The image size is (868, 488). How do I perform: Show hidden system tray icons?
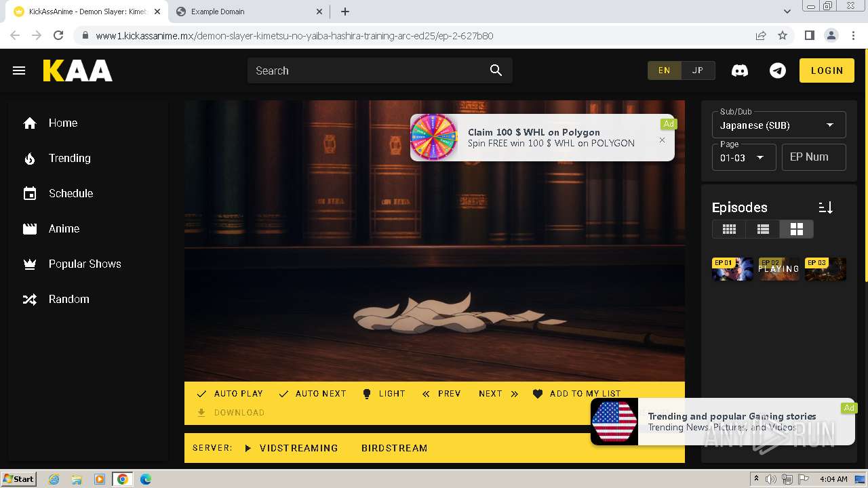click(757, 479)
